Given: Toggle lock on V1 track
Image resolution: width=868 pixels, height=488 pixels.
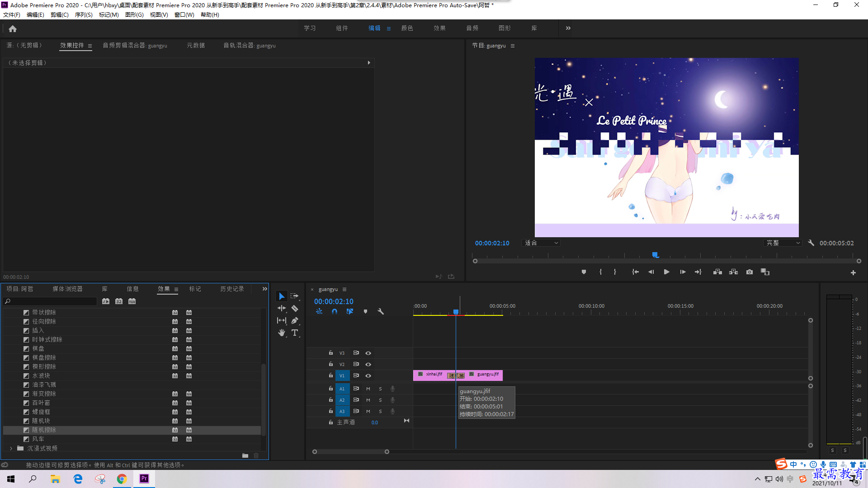Looking at the screenshot, I should click(331, 375).
